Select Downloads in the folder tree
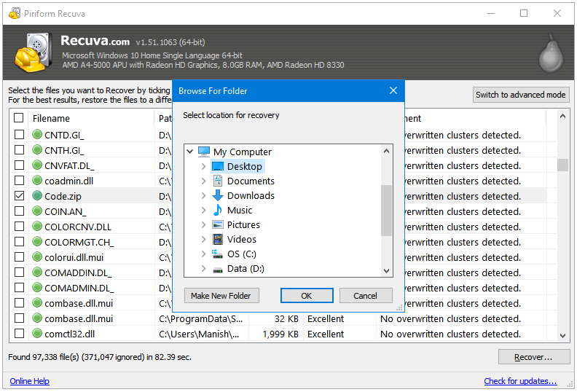577x392 pixels. tap(251, 195)
